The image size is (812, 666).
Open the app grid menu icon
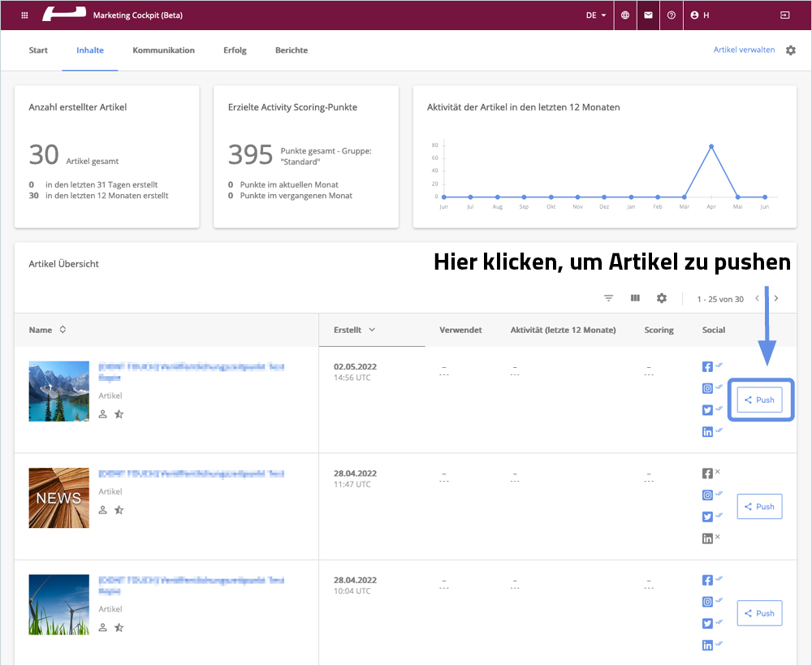pos(24,15)
